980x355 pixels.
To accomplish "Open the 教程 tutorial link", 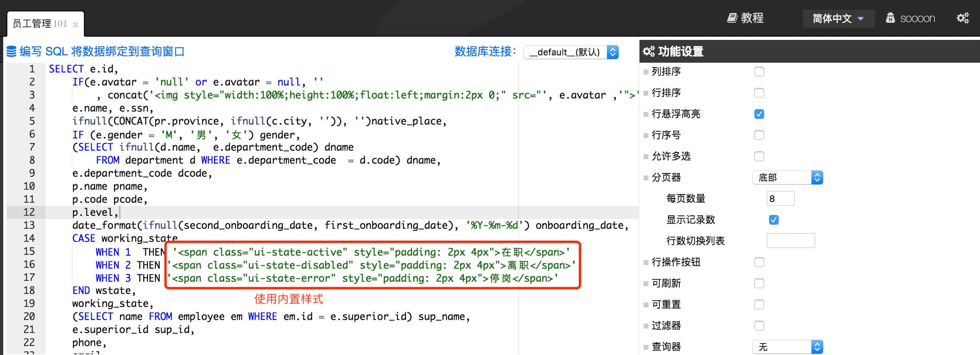I will [751, 18].
